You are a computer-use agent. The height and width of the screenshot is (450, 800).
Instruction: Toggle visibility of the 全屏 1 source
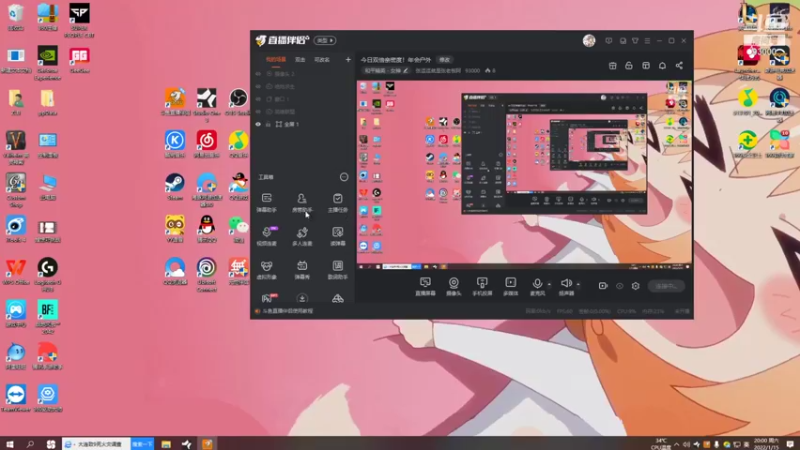258,124
